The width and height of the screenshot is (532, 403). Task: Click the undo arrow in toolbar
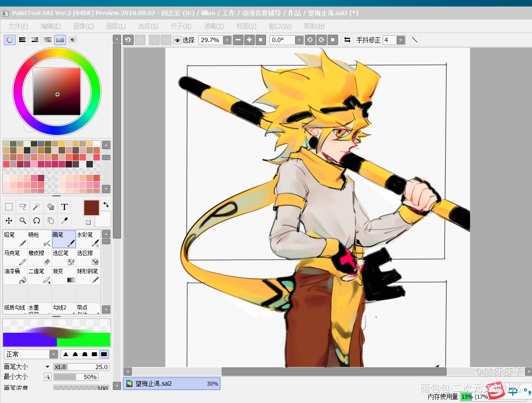128,40
